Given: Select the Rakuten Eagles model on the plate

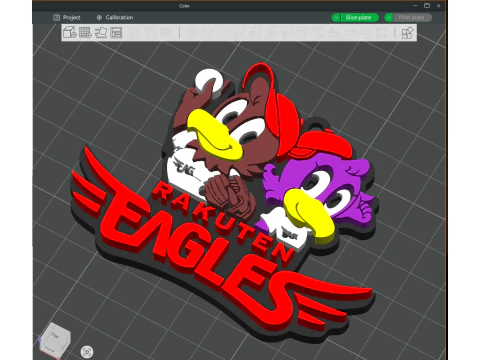Looking at the screenshot, I should [x=223, y=203].
